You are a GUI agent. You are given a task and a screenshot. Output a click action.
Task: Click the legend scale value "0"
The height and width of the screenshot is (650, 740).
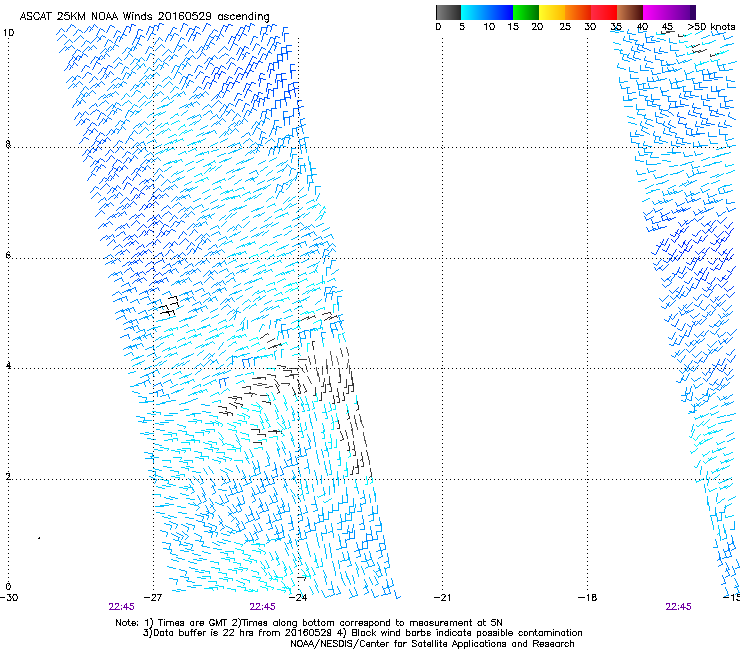(x=438, y=27)
